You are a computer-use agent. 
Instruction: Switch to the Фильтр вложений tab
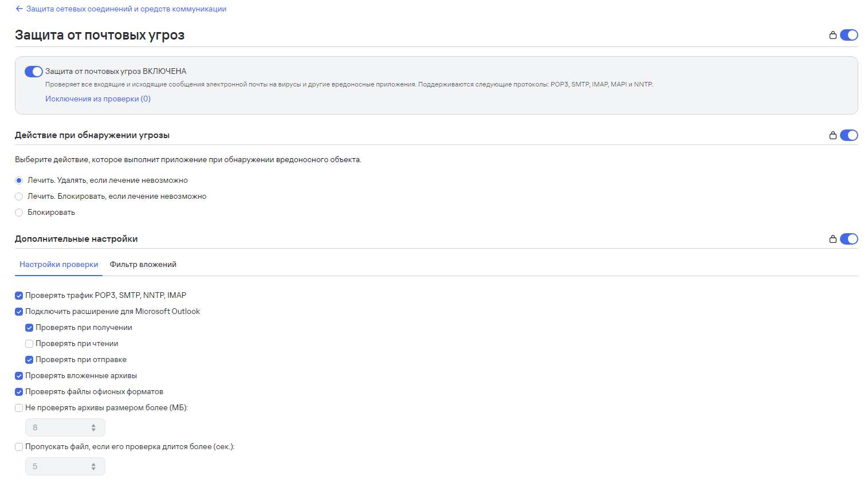(143, 265)
